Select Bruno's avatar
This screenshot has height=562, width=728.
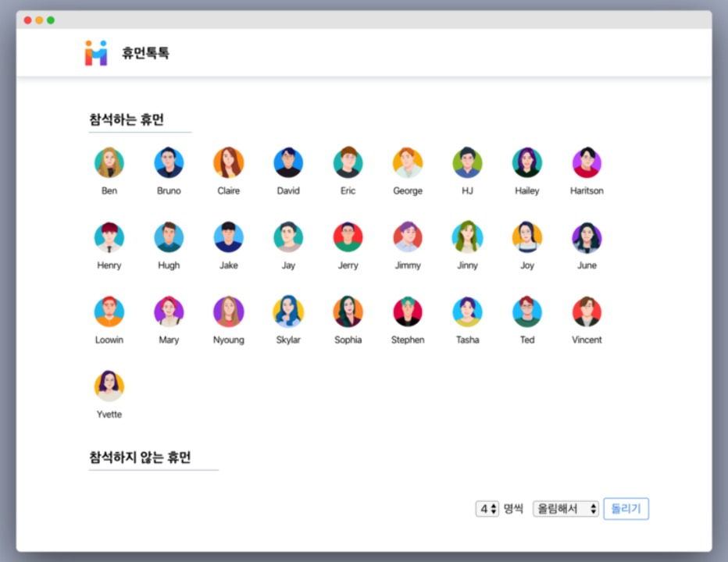169,162
